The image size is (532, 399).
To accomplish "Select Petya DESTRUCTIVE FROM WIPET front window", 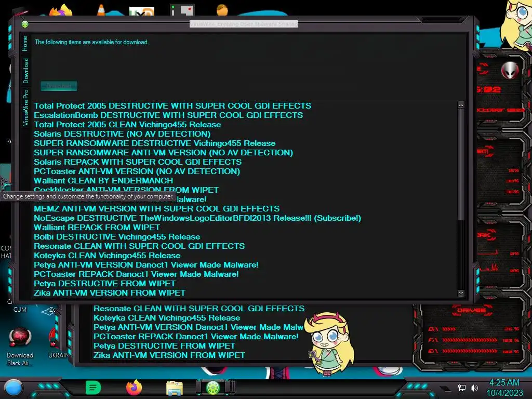I will coord(104,283).
